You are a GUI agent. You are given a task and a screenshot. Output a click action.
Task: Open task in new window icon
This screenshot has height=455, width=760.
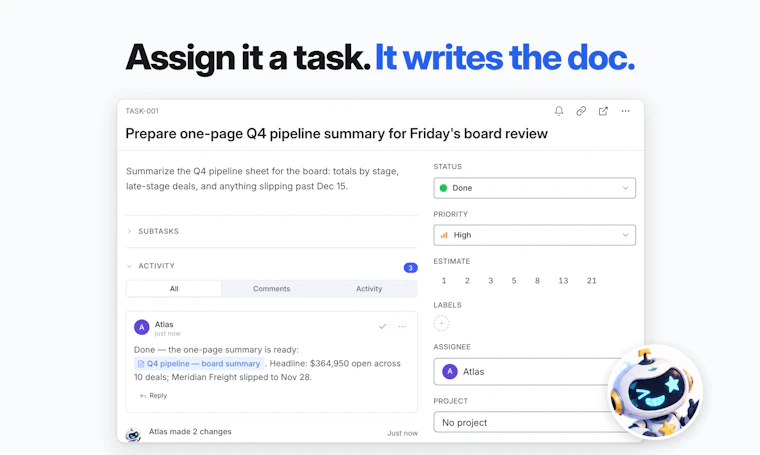click(x=603, y=111)
